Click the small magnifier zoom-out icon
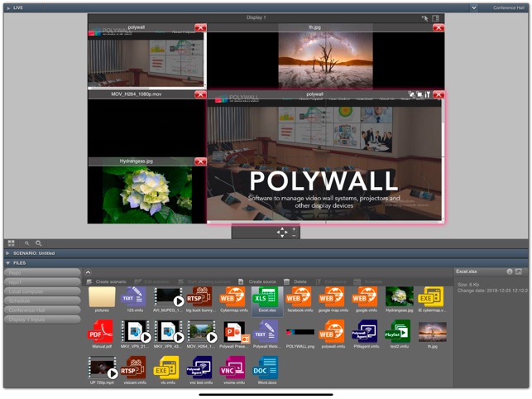This screenshot has height=399, width=532. pyautogui.click(x=26, y=243)
